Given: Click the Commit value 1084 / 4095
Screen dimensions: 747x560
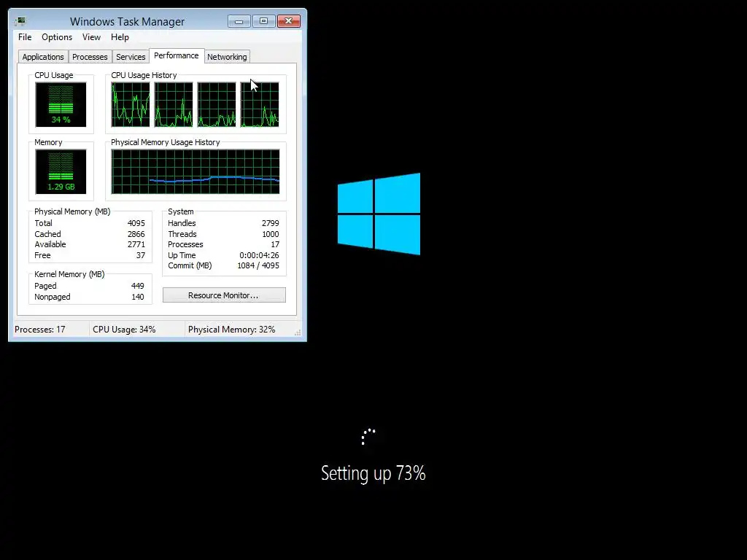Looking at the screenshot, I should (x=258, y=265).
